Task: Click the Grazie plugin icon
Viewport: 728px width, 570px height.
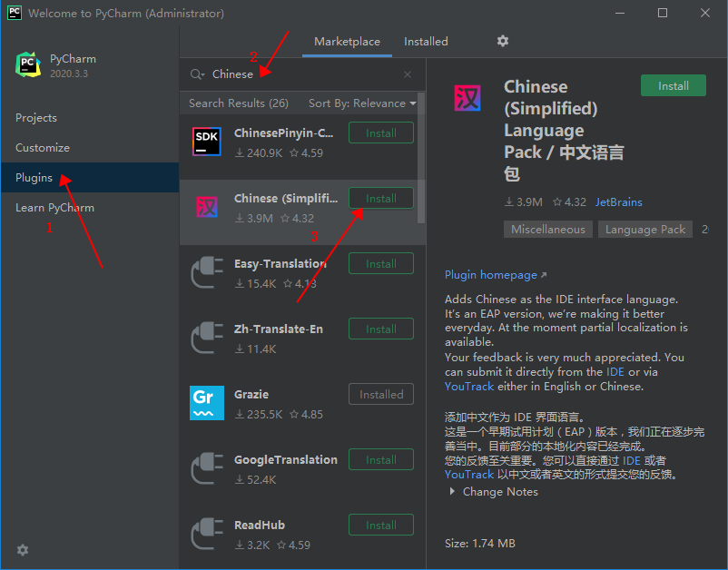Action: click(x=207, y=403)
